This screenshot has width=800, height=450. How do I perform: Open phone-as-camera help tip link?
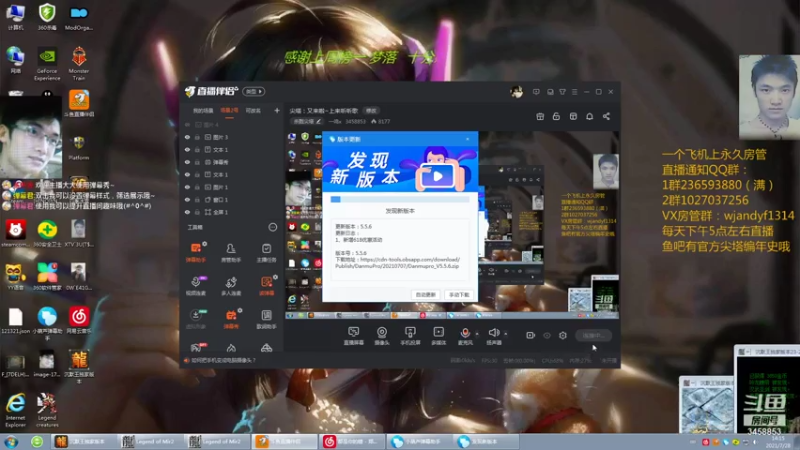[x=223, y=360]
